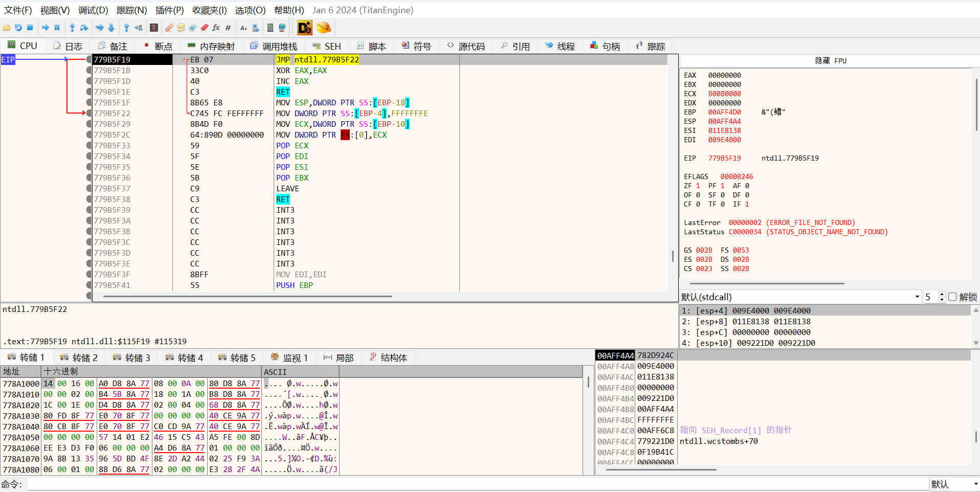This screenshot has height=492, width=980.
Task: Click the Step Into toolbar icon
Action: 72,28
